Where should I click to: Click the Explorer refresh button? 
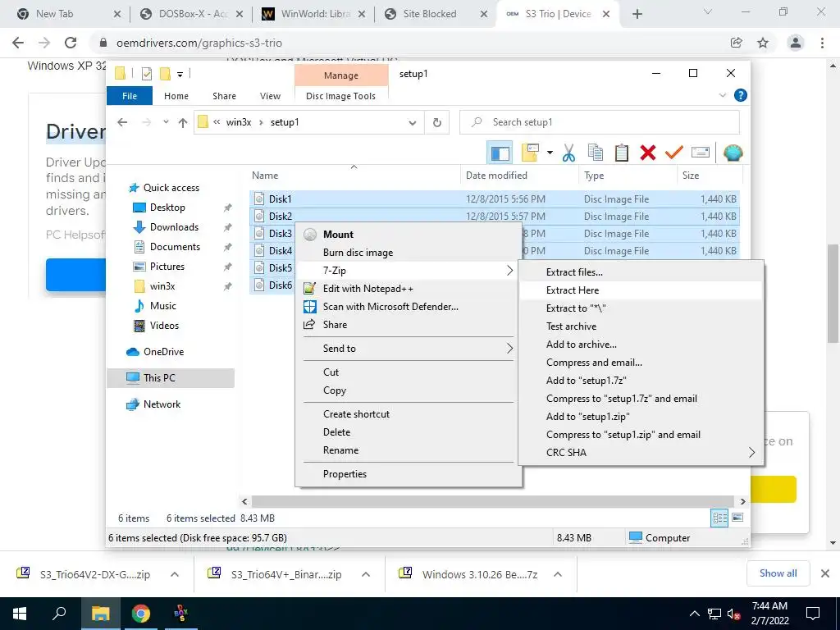pyautogui.click(x=437, y=123)
